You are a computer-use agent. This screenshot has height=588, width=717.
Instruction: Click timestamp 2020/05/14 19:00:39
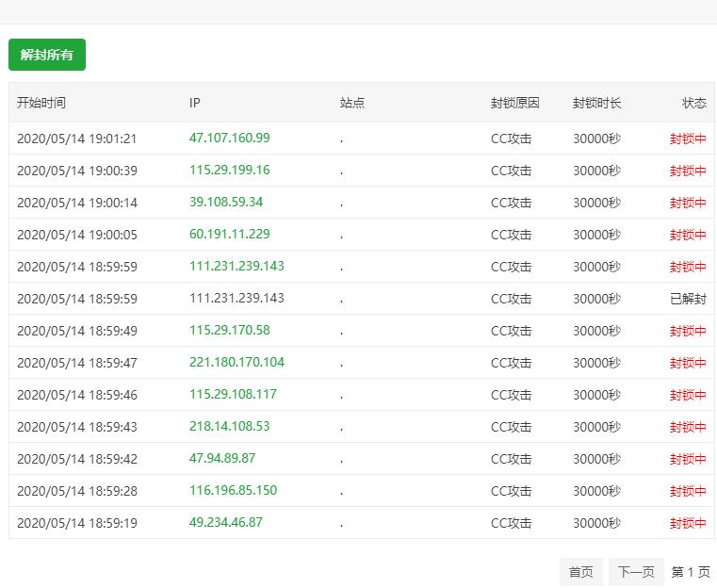click(x=77, y=171)
